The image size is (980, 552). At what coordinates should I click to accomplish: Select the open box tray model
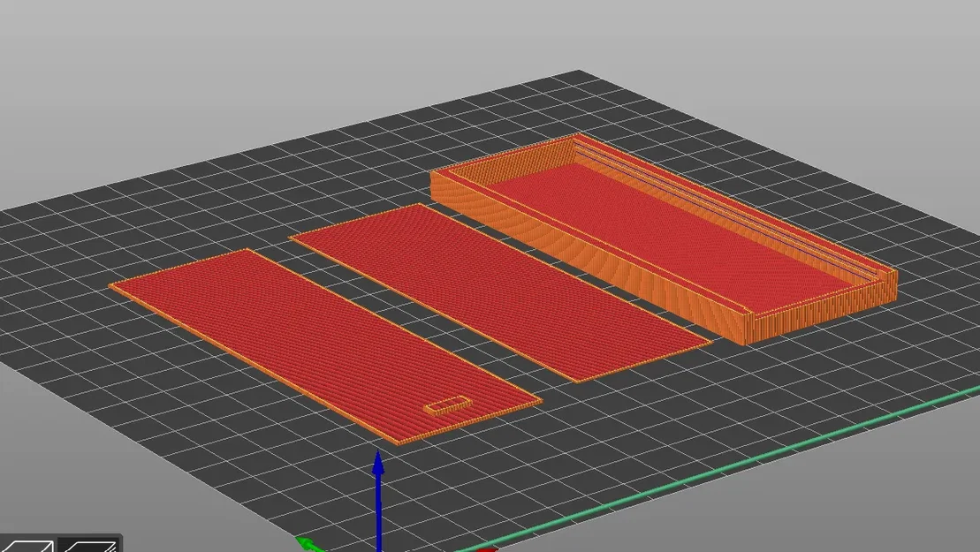[x=665, y=238]
